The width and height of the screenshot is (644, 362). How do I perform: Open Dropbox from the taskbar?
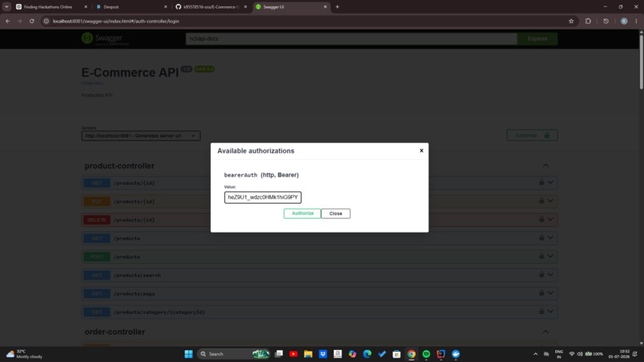(x=323, y=354)
